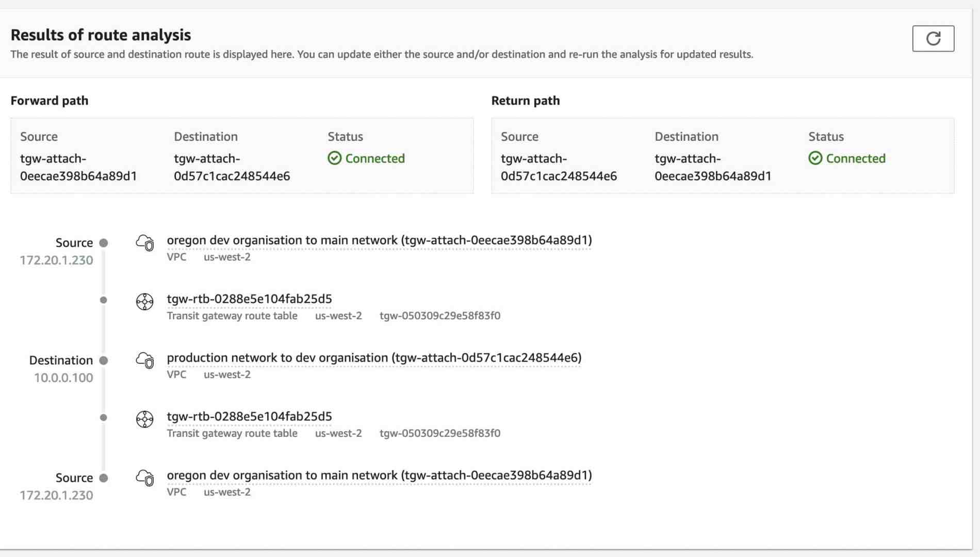The image size is (980, 557).
Task: Click the VPC icon beside the final oregon dev attachment
Action: (x=145, y=478)
